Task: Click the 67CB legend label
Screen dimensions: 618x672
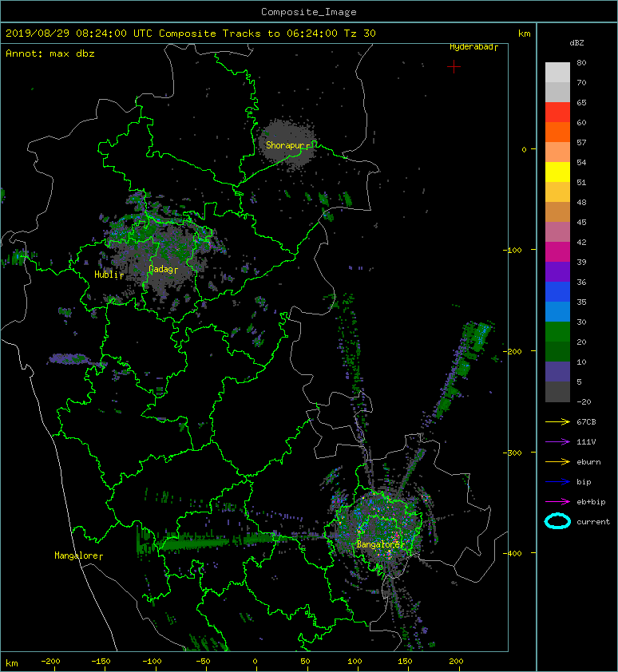Action: tap(586, 421)
